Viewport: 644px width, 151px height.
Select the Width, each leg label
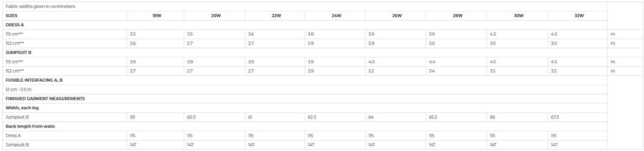(22, 108)
